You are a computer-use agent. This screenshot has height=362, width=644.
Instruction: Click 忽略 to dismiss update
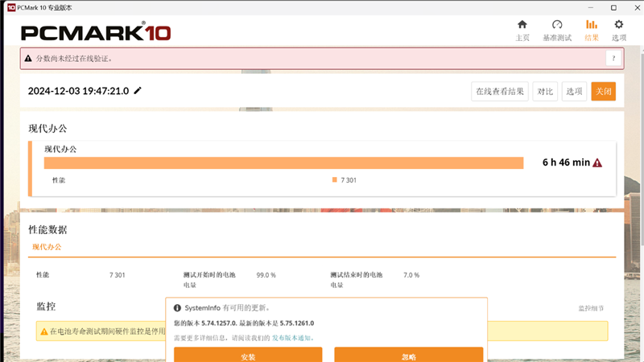[x=409, y=355]
